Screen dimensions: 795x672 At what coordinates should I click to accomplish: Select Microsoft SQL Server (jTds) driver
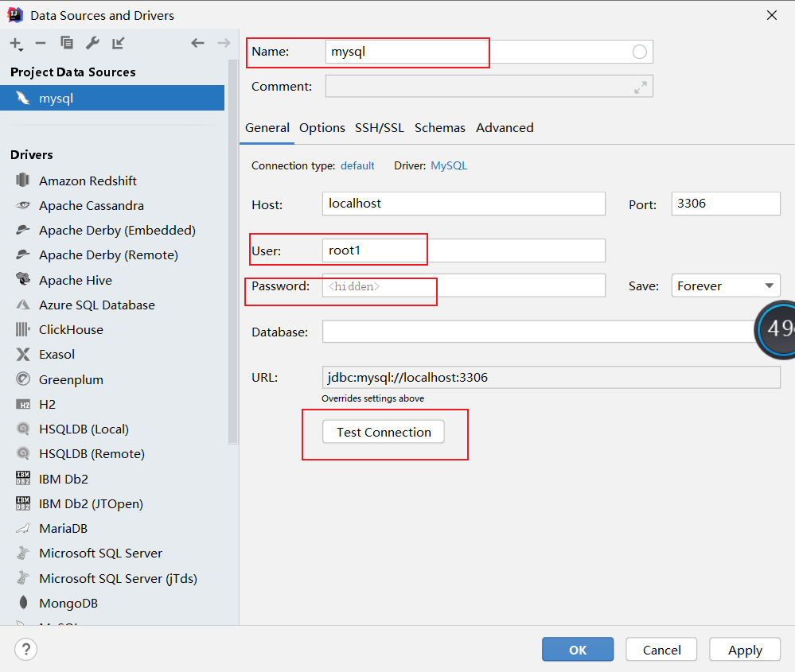[x=118, y=578]
